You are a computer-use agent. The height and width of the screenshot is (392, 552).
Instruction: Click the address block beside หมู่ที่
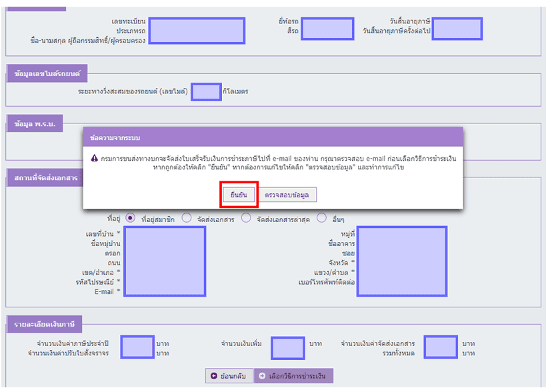tap(402, 261)
